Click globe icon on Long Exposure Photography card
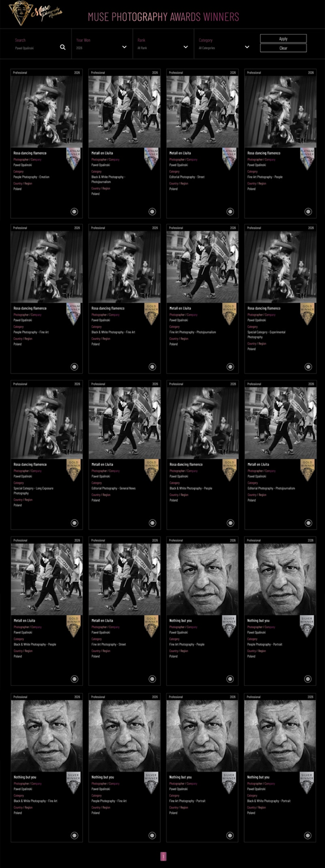The height and width of the screenshot is (868, 325). click(74, 523)
